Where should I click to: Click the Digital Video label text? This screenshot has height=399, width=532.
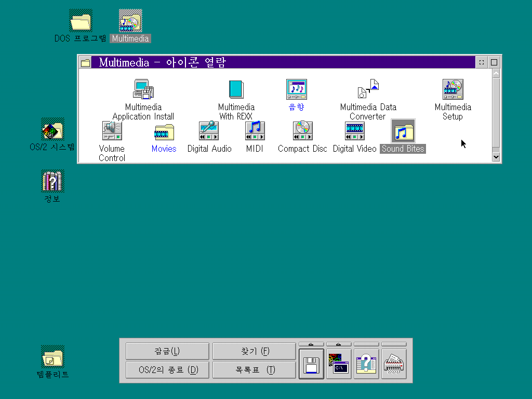pos(354,149)
